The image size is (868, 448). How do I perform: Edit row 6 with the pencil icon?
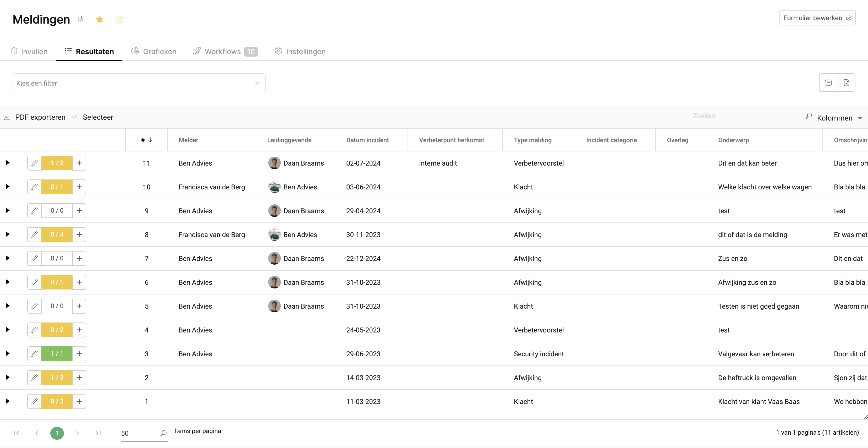(x=34, y=282)
